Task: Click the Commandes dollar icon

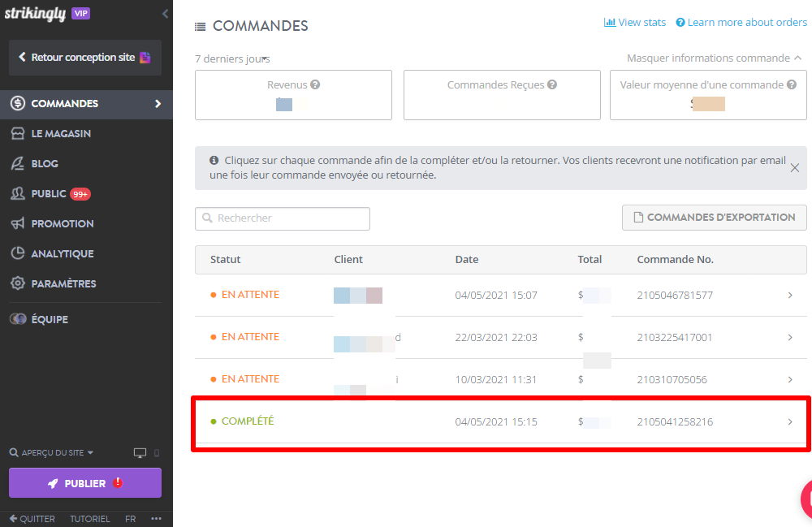Action: (18, 103)
